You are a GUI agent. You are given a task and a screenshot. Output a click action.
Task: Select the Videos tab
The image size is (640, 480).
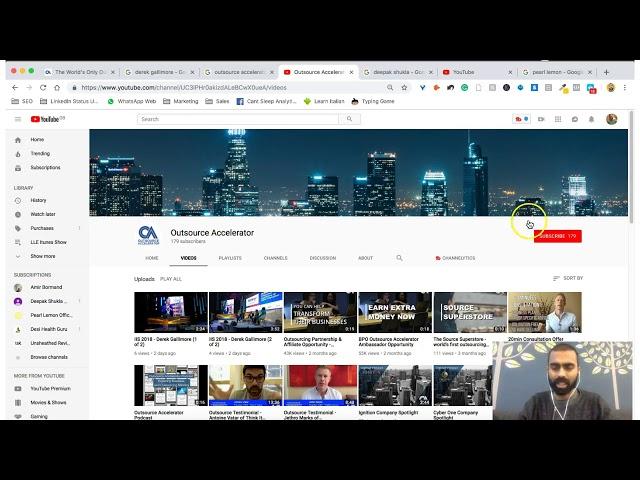[x=189, y=258]
